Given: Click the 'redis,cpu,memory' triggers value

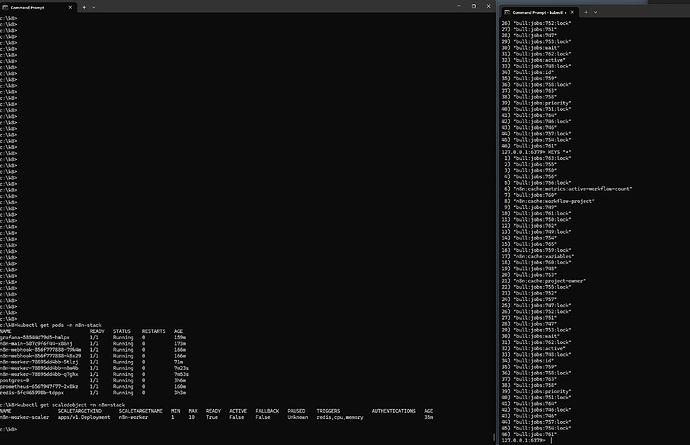Looking at the screenshot, I should point(340,417).
